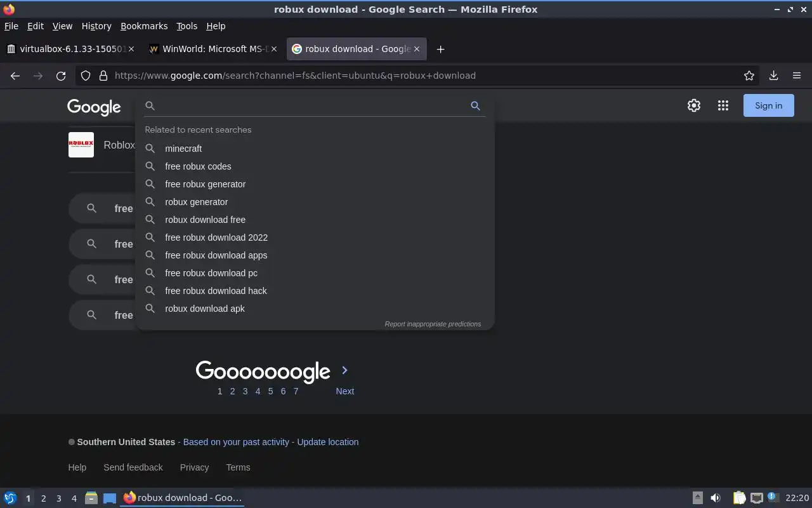812x508 pixels.
Task: Close the robux download Google tab
Action: tap(417, 49)
